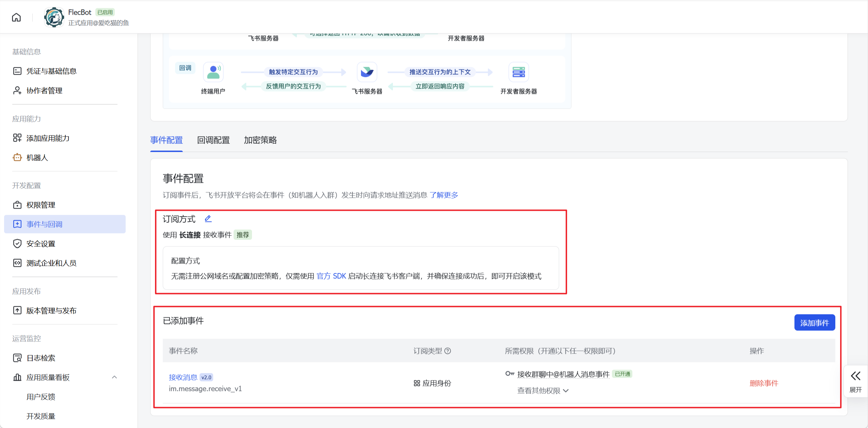Click the 触发特定交互行为 arrow label
The image size is (868, 428).
[x=293, y=72]
